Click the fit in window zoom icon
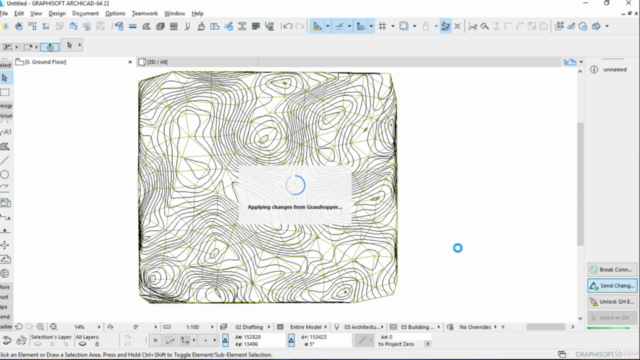Screen dimensions: 640x360 pos(53,327)
